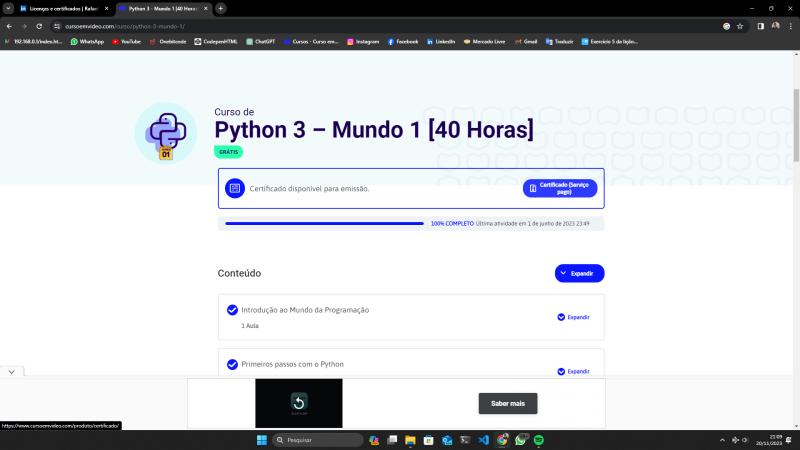This screenshot has width=800, height=450.
Task: Open the WhatsApp bookmark
Action: tap(87, 42)
